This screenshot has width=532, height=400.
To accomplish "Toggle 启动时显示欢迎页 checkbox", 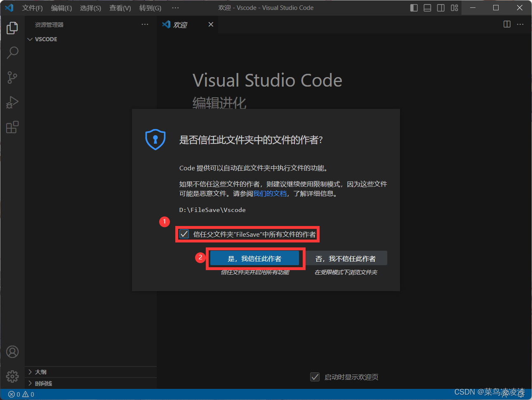I will 315,377.
